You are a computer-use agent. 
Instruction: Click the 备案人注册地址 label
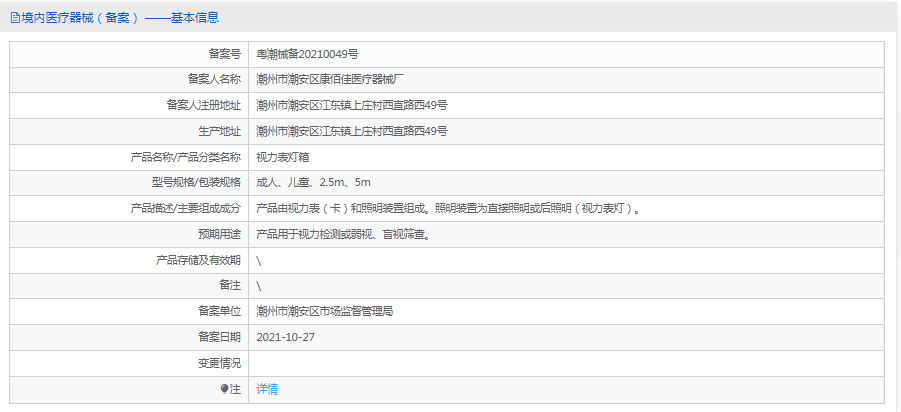point(204,106)
